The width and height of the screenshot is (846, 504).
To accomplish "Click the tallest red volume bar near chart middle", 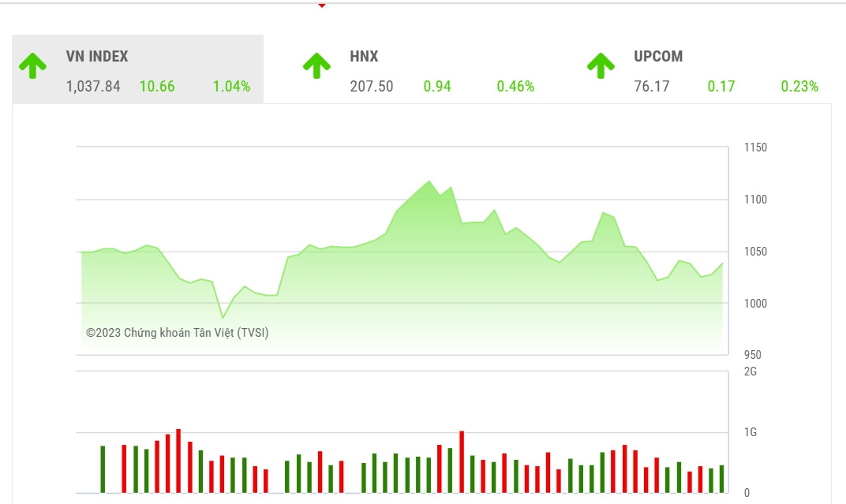I will [x=462, y=462].
